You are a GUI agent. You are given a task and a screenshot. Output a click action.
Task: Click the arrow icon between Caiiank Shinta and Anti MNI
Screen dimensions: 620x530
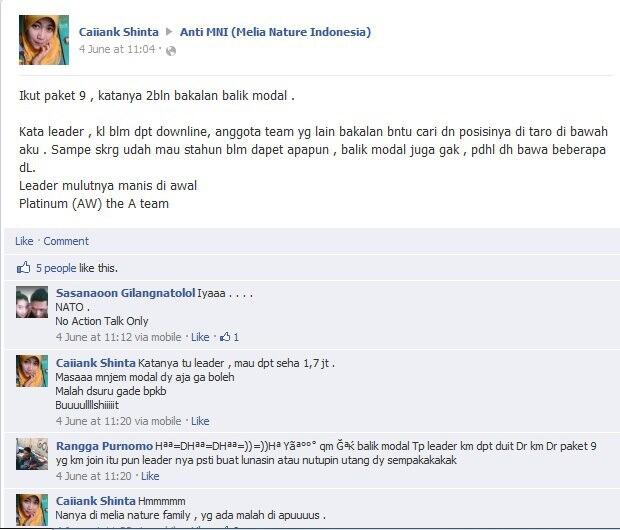click(169, 32)
